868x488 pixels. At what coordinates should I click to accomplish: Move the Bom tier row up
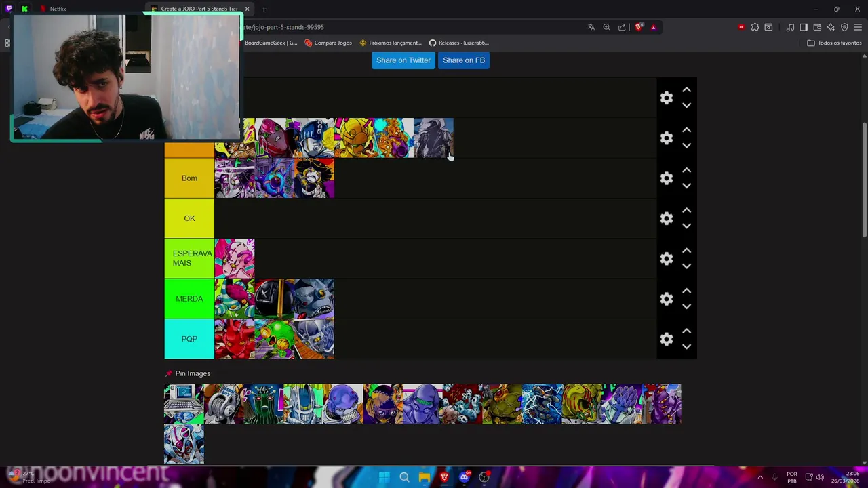coord(686,170)
